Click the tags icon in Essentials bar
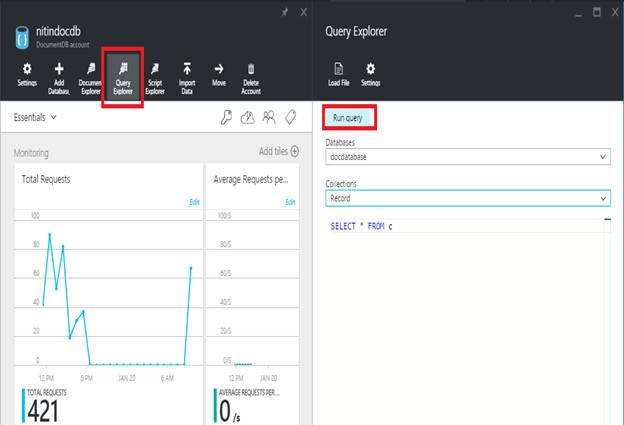 pos(291,117)
